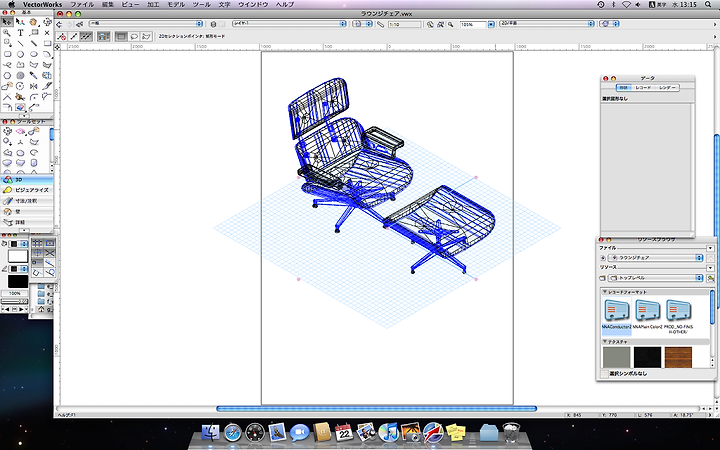Select the Arc tool
The height and width of the screenshot is (450, 720).
[47, 54]
